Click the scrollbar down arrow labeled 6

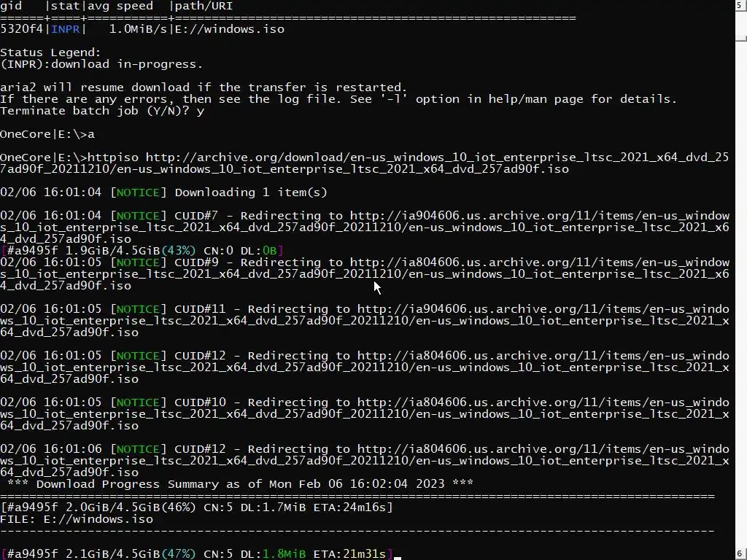tap(741, 554)
